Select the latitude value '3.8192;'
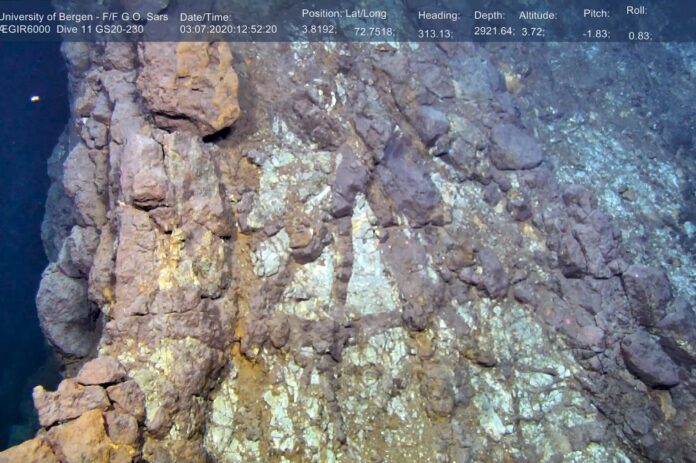The width and height of the screenshot is (696, 463). (319, 30)
